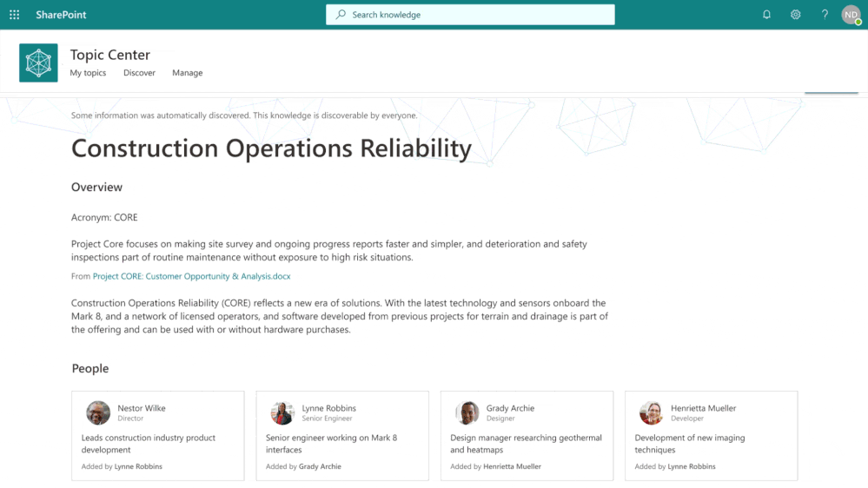
Task: Open Project CORE Customer Opportunity document link
Action: [191, 276]
